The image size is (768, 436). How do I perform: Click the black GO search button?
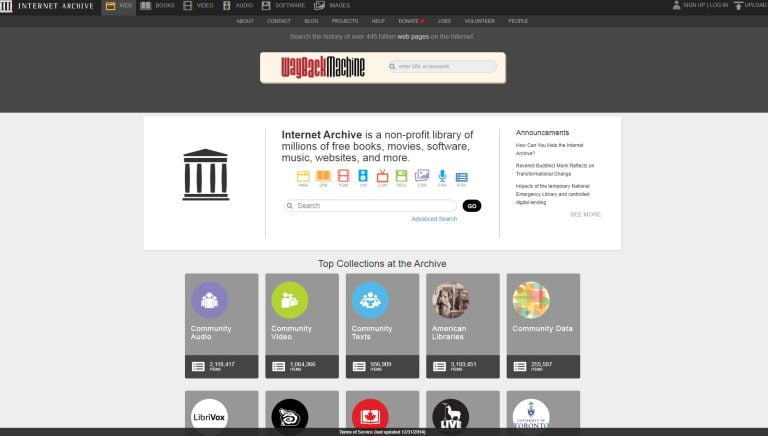(x=472, y=206)
